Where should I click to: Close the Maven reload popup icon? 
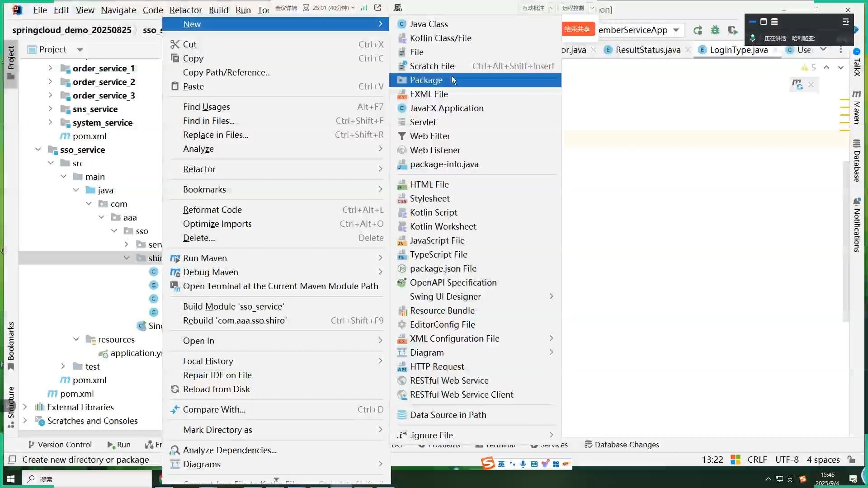click(811, 84)
